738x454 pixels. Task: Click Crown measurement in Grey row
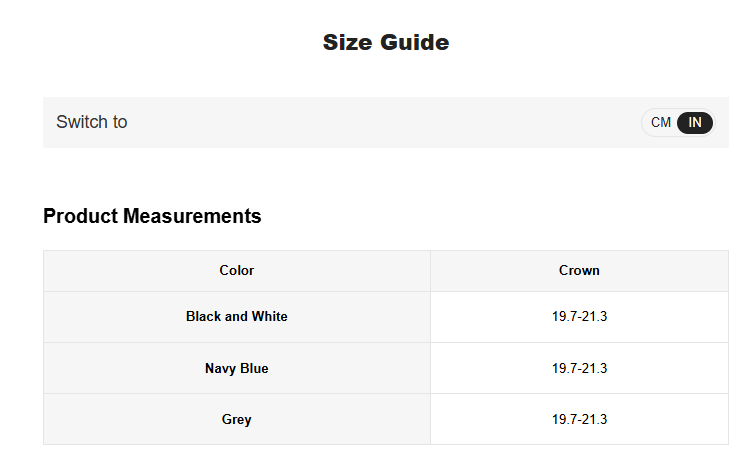pyautogui.click(x=579, y=419)
